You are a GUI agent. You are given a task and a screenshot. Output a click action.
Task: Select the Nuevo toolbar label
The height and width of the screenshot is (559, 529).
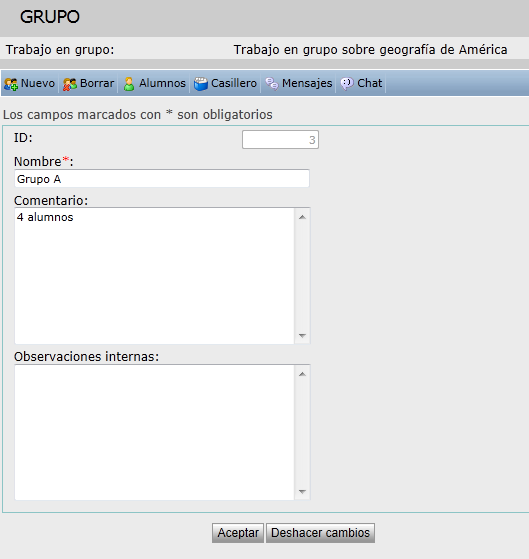coord(38,83)
